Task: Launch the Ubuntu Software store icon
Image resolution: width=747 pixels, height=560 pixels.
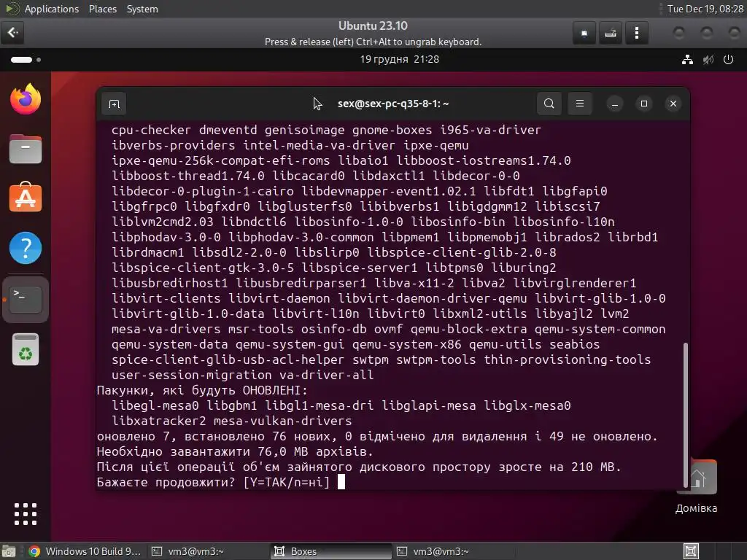Action: coord(26,197)
